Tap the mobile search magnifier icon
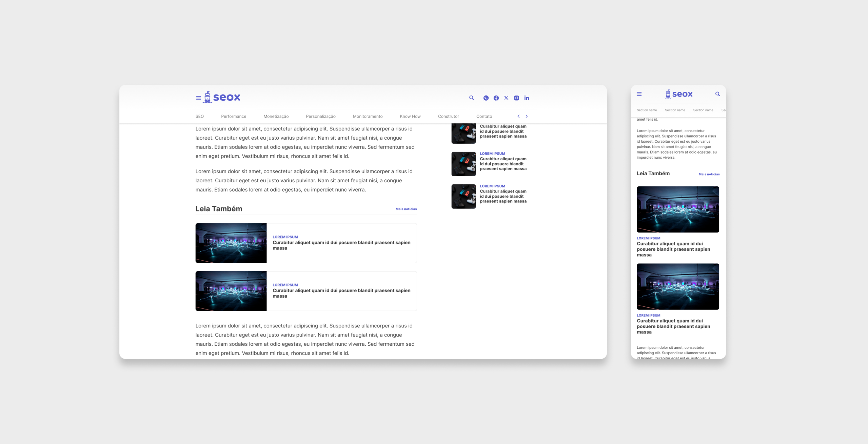 pyautogui.click(x=717, y=94)
